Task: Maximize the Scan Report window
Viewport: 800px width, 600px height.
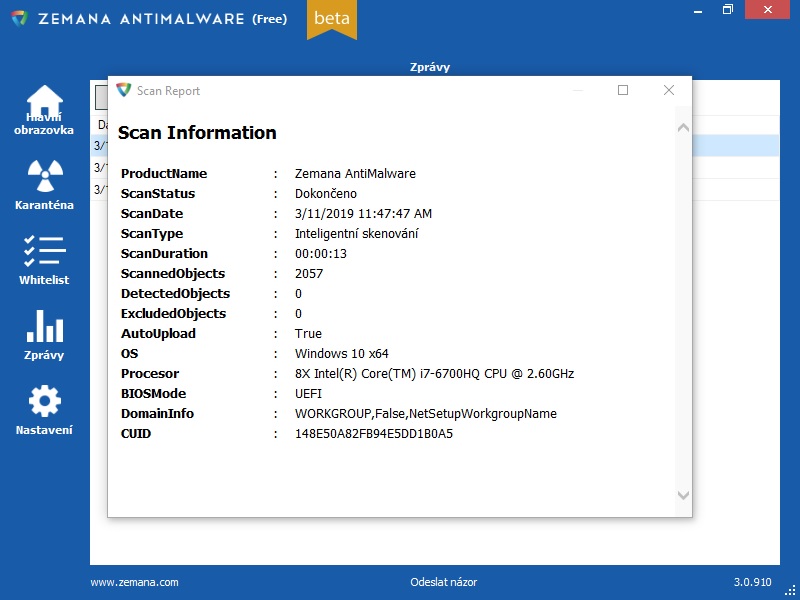Action: coord(623,90)
